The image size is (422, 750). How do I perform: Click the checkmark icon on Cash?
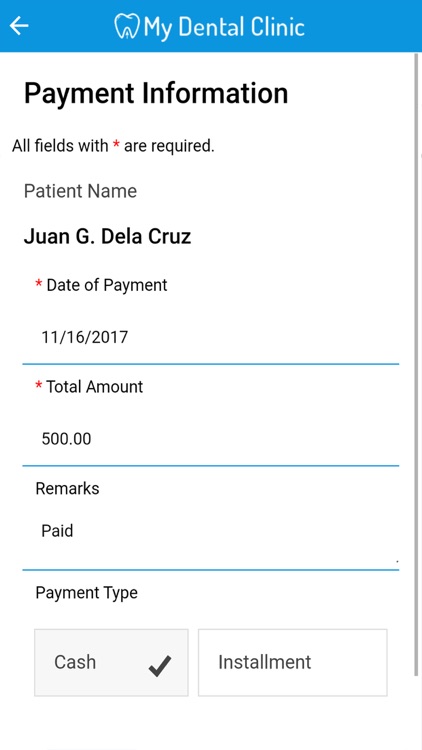(160, 666)
